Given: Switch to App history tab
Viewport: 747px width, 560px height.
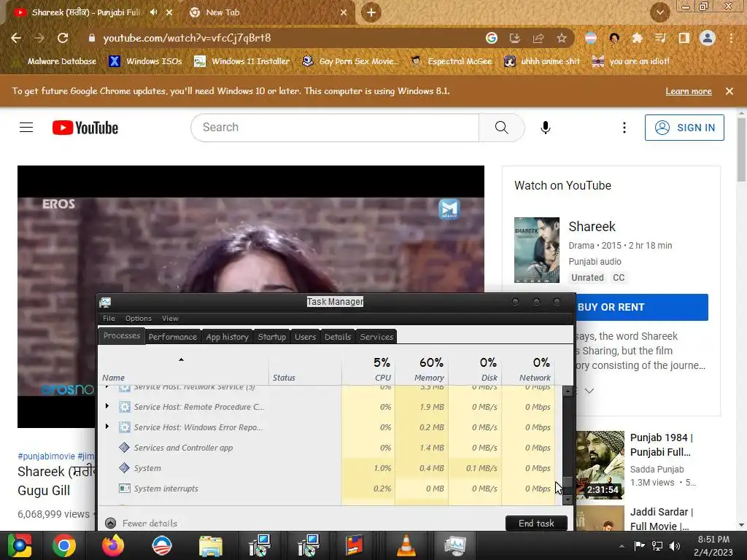Looking at the screenshot, I should pyautogui.click(x=228, y=337).
